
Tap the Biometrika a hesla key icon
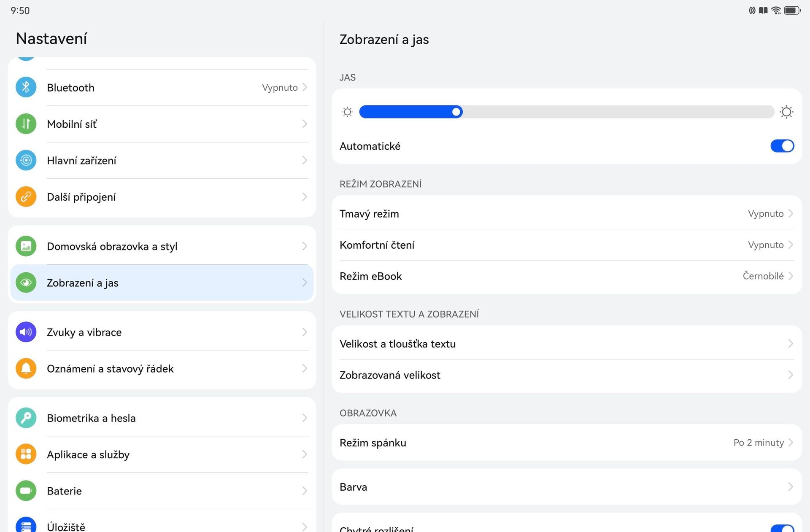[26, 418]
